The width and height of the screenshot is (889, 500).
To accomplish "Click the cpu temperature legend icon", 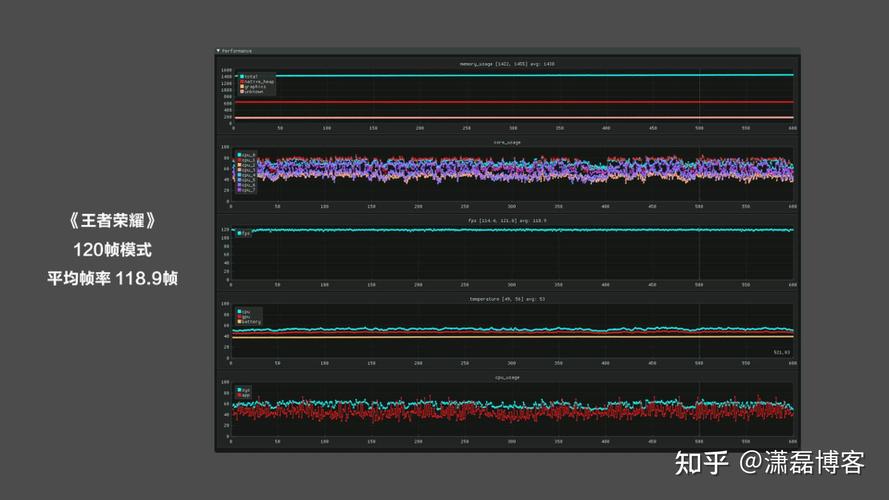I will point(240,311).
